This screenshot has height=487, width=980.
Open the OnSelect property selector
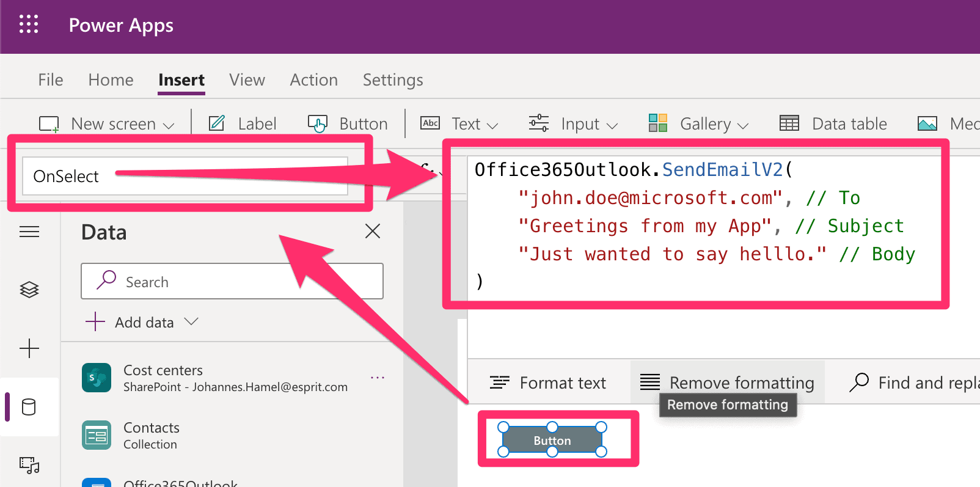[185, 177]
